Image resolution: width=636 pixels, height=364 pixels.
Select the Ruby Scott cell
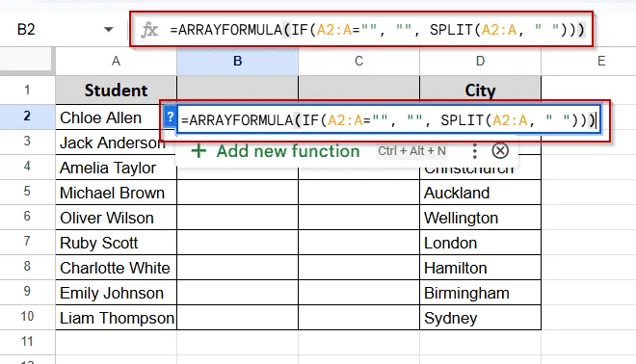point(116,243)
